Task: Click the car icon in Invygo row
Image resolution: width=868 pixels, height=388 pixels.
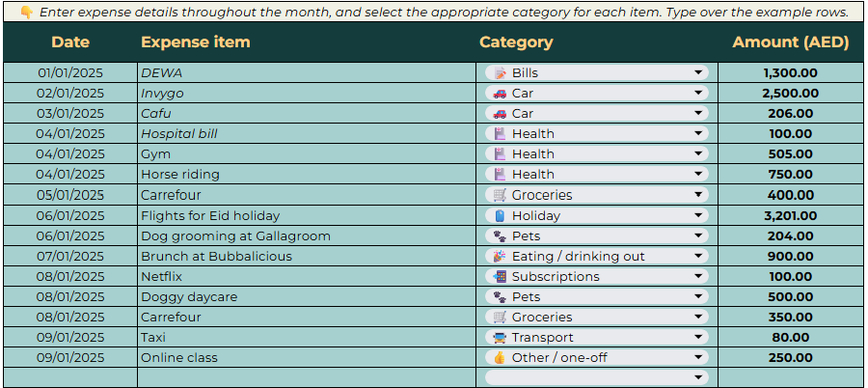Action: pyautogui.click(x=499, y=94)
